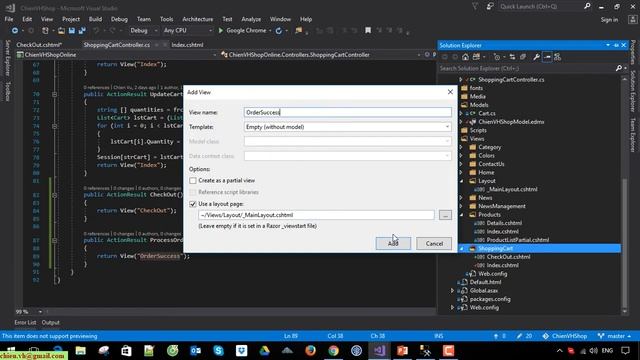Expand the Colors folder
The width and height of the screenshot is (640, 360).
[x=461, y=156]
